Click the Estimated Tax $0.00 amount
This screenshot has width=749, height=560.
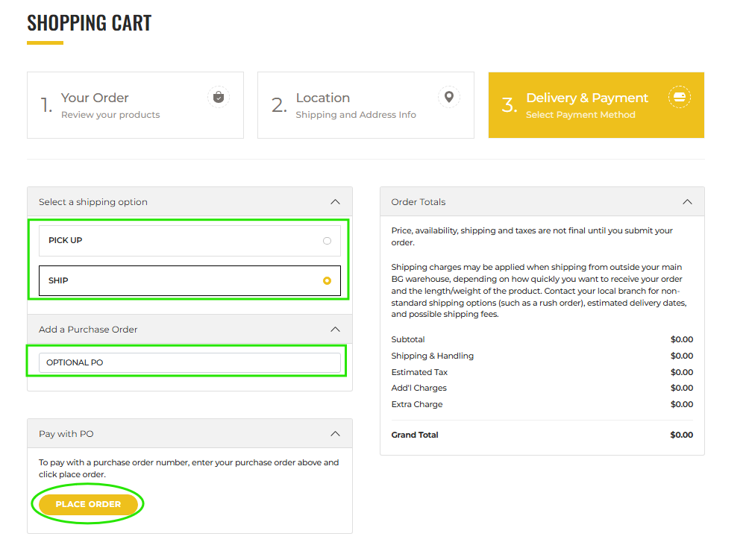click(682, 372)
